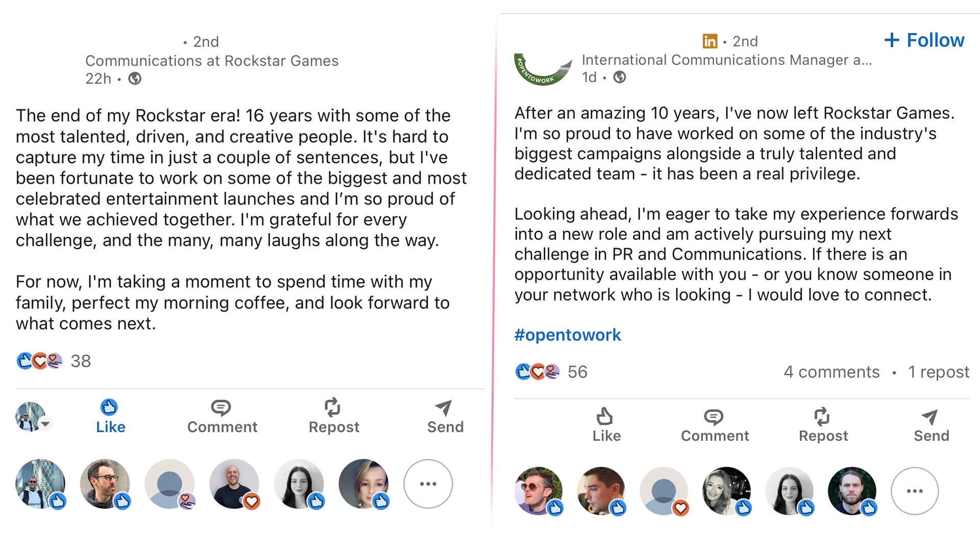Image resolution: width=980 pixels, height=551 pixels.
Task: Follow the International Communications Manager author
Action: [924, 40]
